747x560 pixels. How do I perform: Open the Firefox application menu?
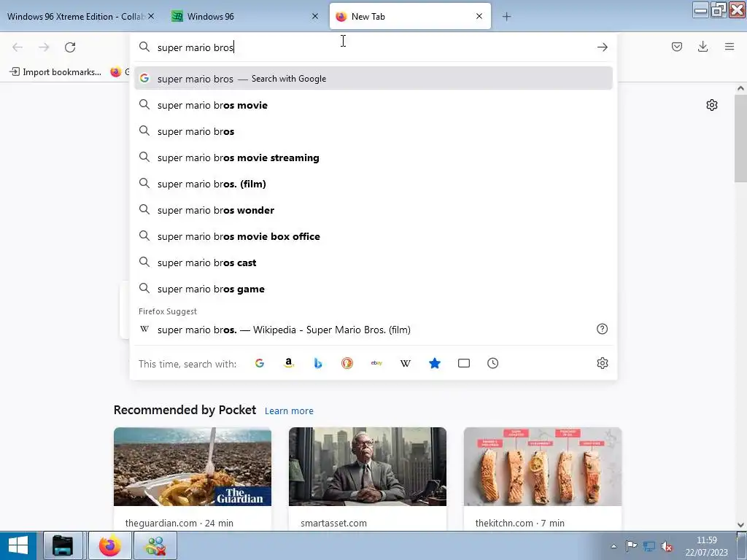click(729, 47)
